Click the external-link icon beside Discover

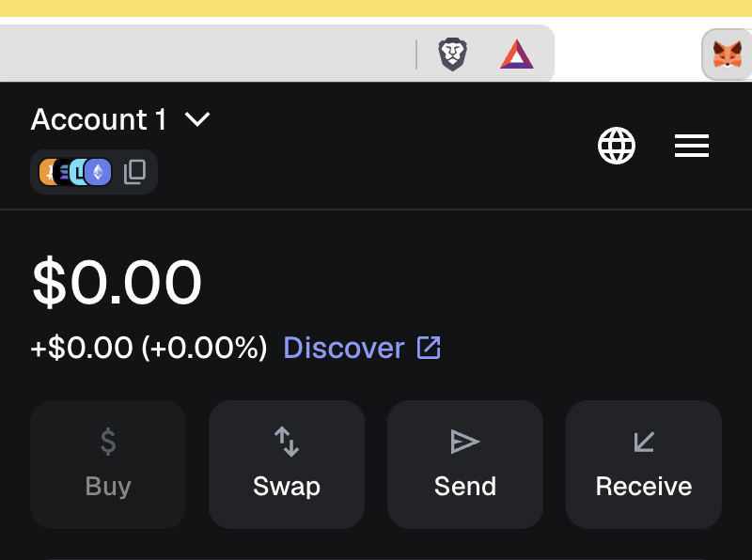point(429,348)
